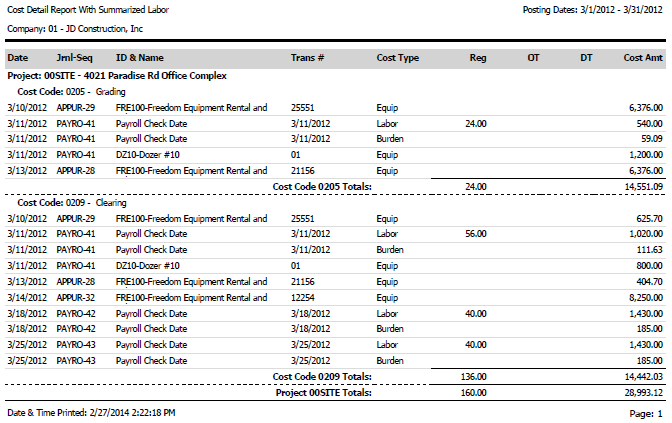Screen dimensions: 672x423
Task: Select the Posting Dates 3/1/2012 - 3/31/2012 text
Action: click(x=592, y=9)
